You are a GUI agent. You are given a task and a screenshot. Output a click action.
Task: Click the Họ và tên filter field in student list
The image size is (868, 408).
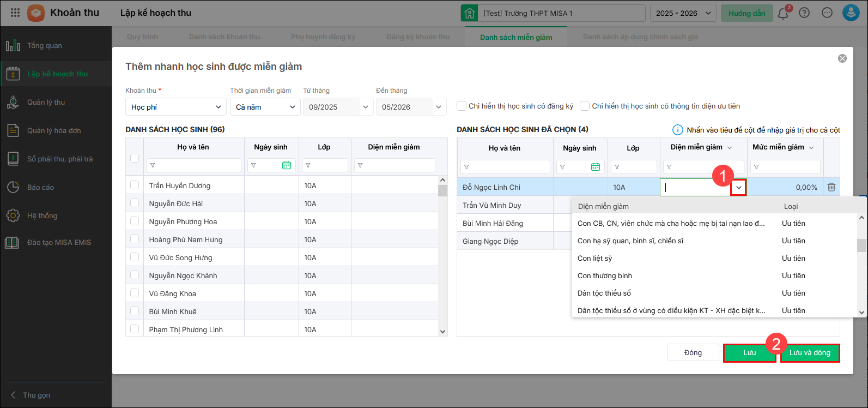click(x=194, y=165)
